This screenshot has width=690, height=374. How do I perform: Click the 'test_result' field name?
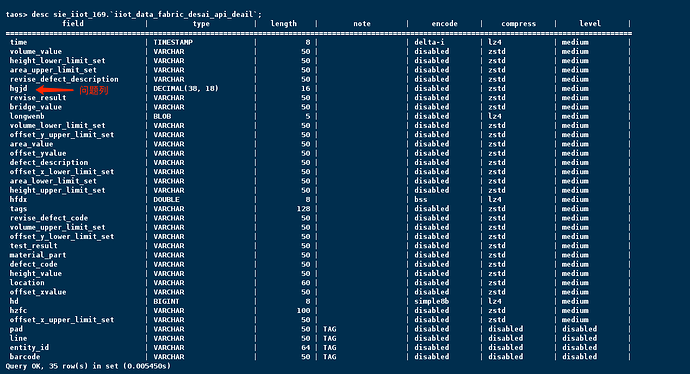point(33,246)
